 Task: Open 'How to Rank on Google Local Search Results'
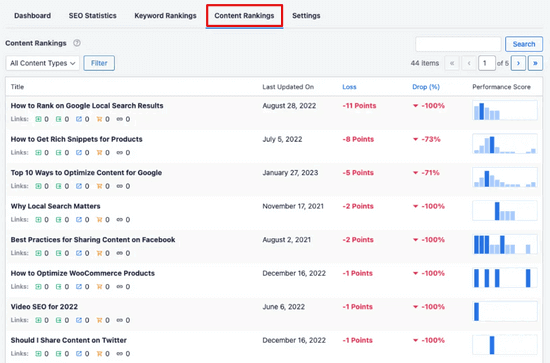pos(87,106)
